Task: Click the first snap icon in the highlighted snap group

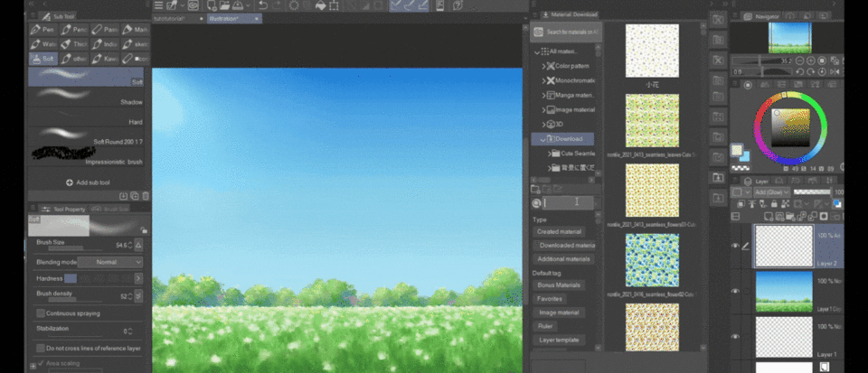Action: (396, 5)
